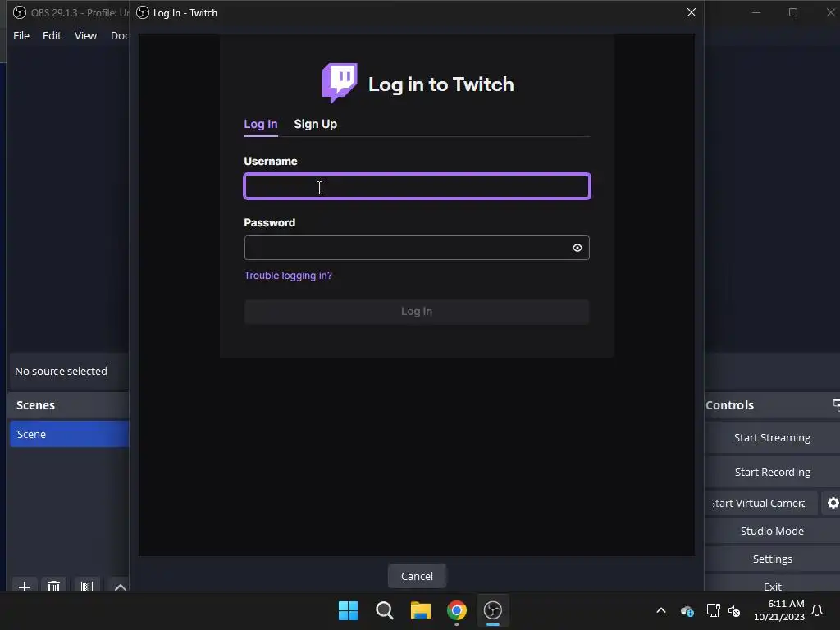Click the OBS logo in main title bar

pyautogui.click(x=20, y=12)
